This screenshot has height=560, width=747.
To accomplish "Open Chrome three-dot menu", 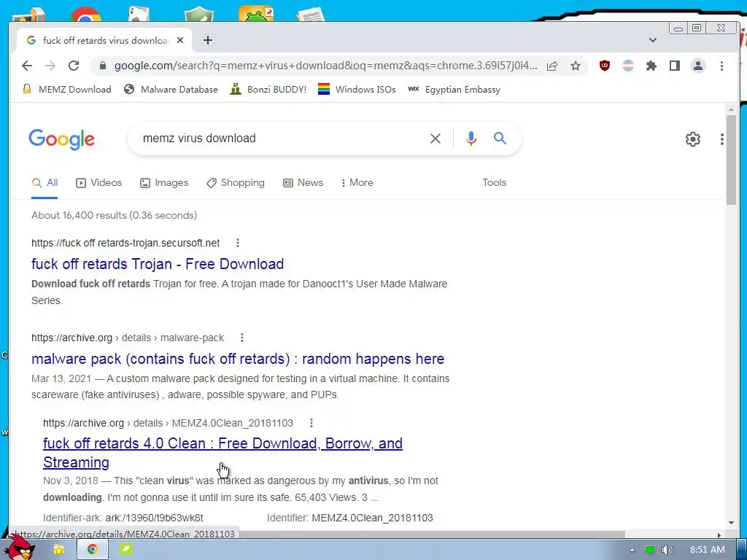I will click(721, 66).
